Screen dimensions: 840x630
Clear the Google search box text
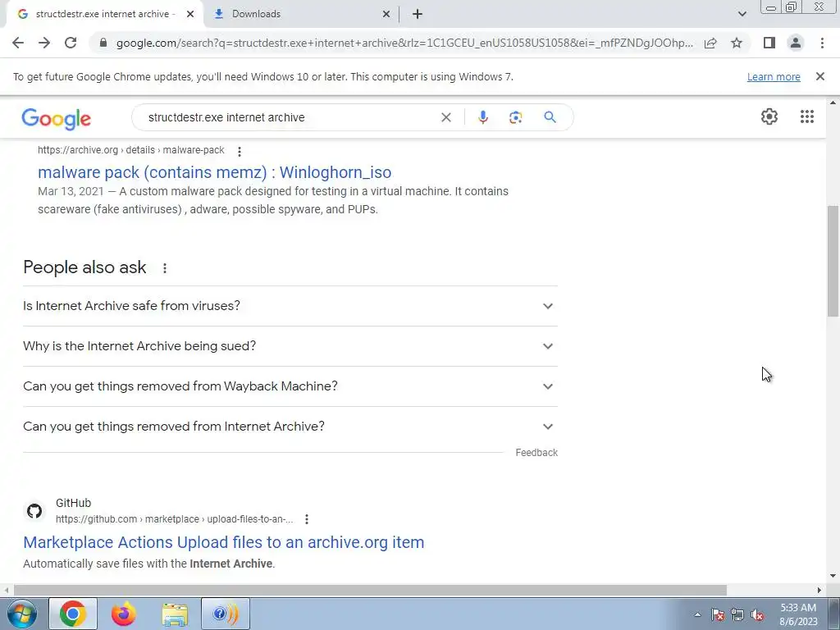pyautogui.click(x=445, y=117)
